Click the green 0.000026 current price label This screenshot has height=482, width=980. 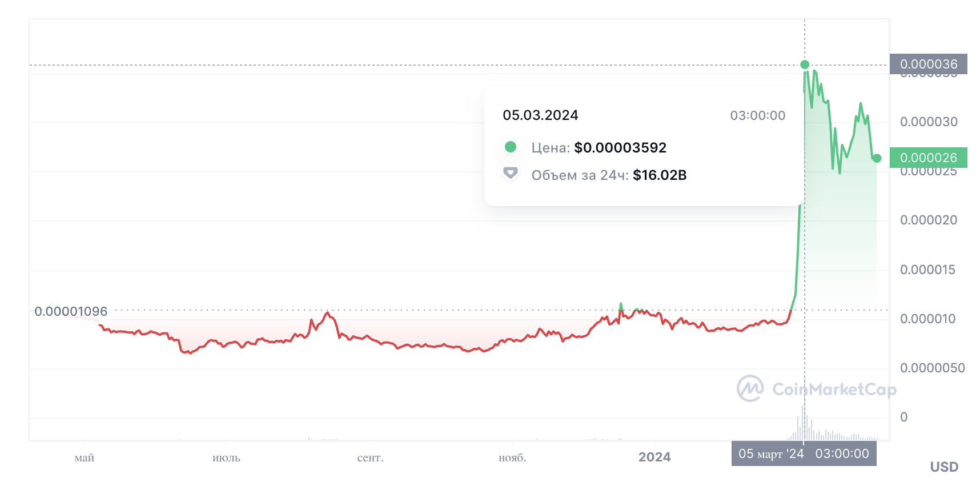[929, 158]
